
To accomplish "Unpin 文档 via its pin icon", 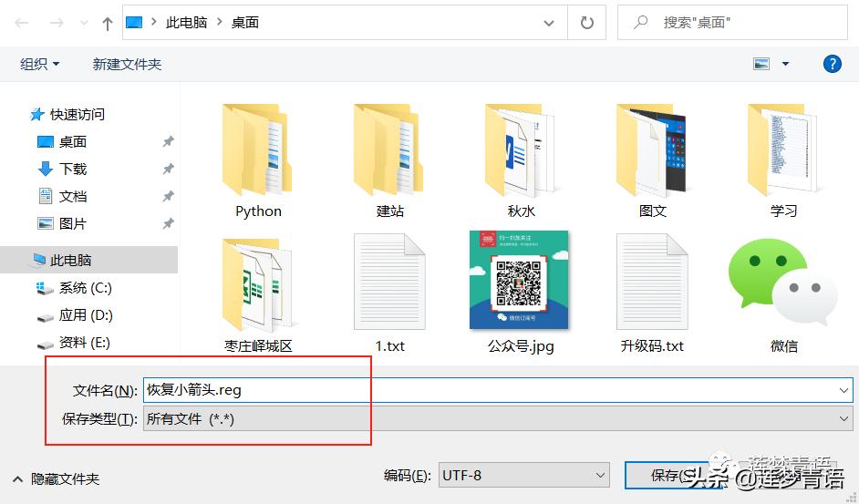I will click(168, 196).
